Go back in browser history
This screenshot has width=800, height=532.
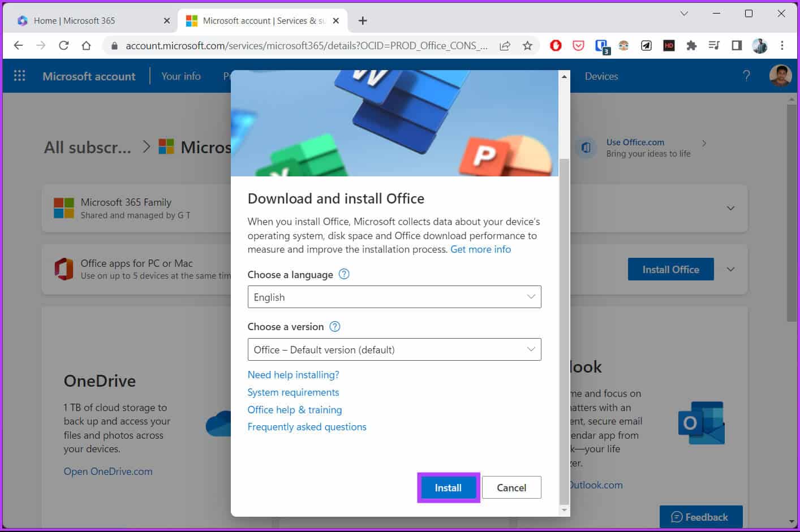pyautogui.click(x=18, y=45)
